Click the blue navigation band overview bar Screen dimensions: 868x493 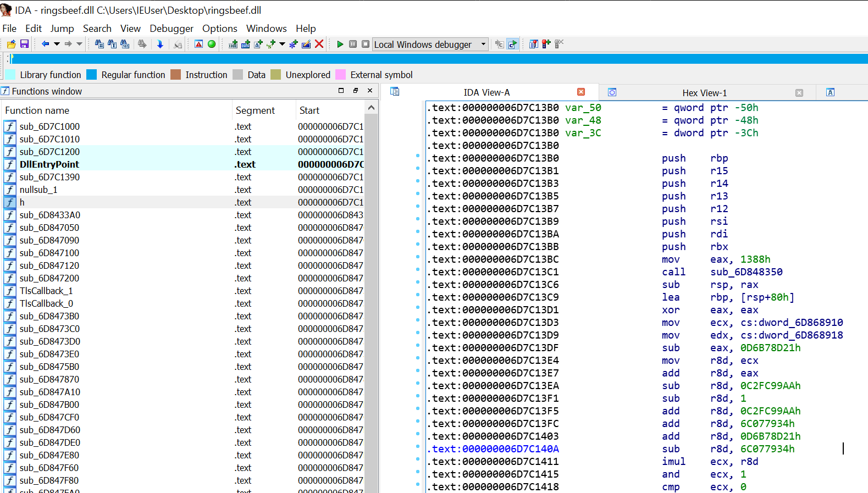[440, 59]
